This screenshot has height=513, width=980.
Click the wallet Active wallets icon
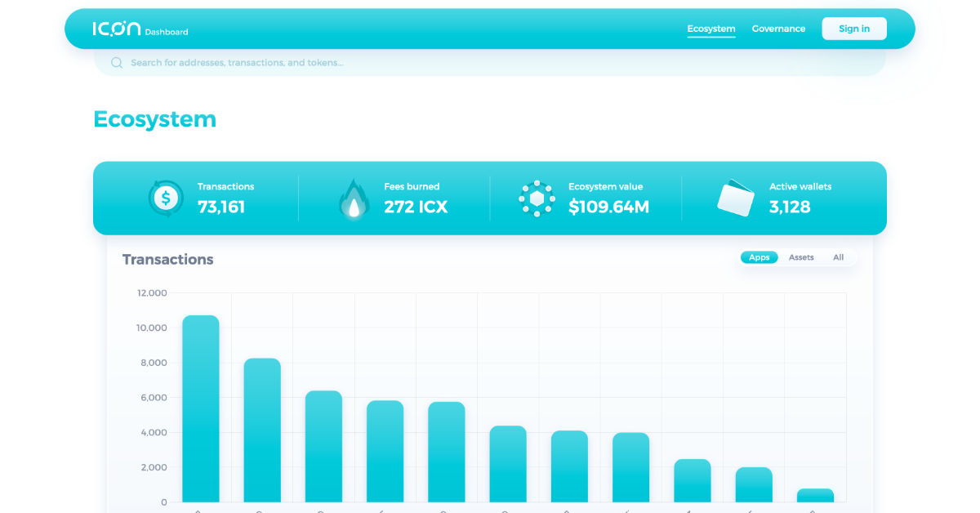coord(735,198)
